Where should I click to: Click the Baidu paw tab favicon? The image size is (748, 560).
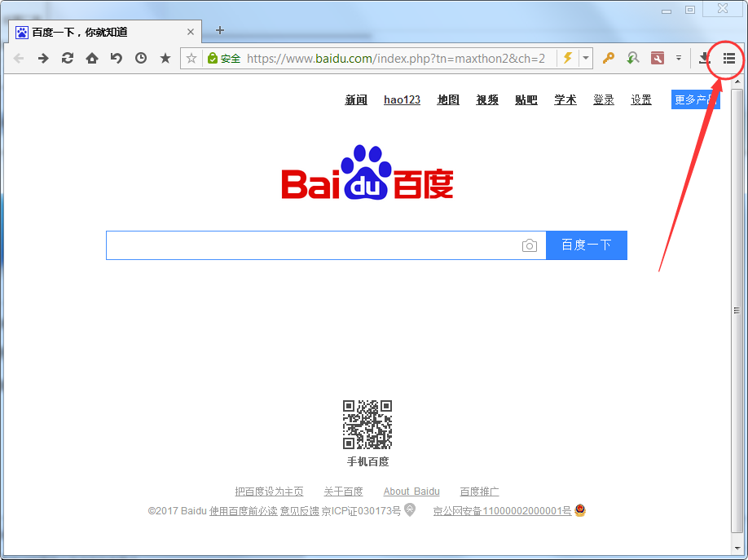21,32
